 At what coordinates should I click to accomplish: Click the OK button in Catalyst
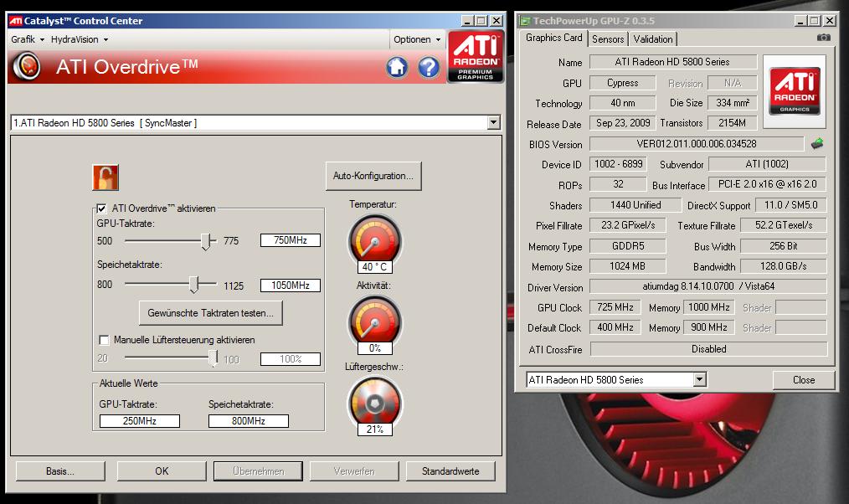coord(162,471)
